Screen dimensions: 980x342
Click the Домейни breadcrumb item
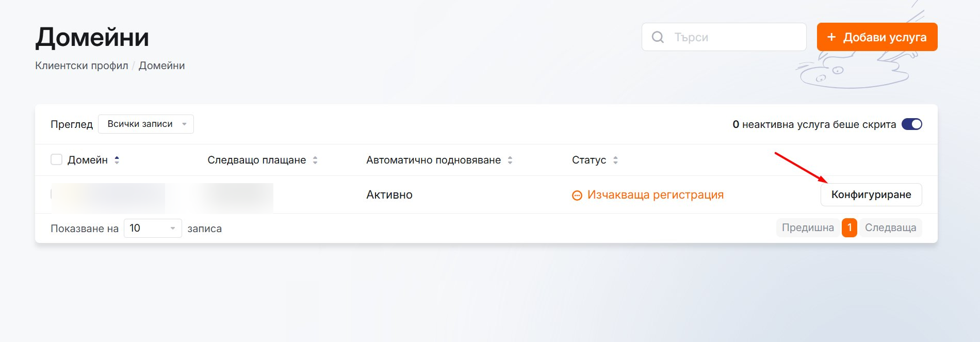(x=161, y=66)
